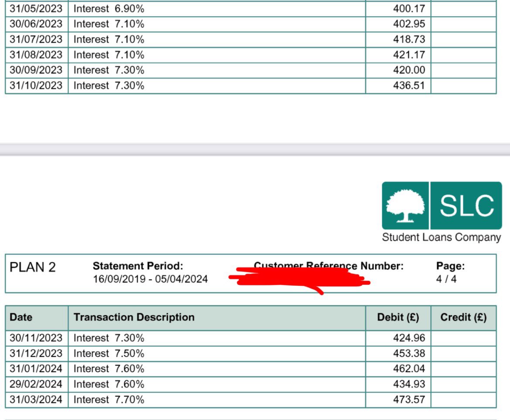Viewport: 510px width, 420px height.
Task: Select debit amount 462.04
Action: click(409, 369)
